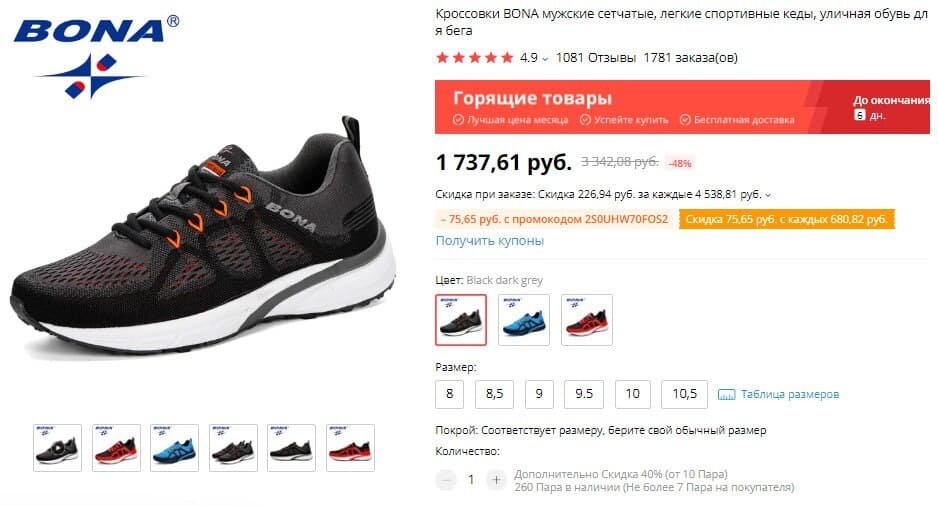The width and height of the screenshot is (938, 506).
Task: Select size 9.5
Action: (x=584, y=394)
